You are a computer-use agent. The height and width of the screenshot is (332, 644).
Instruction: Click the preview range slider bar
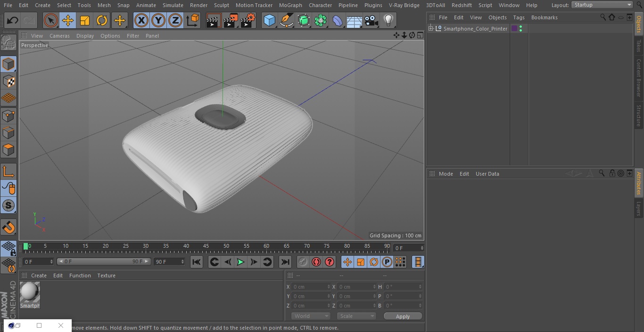pyautogui.click(x=104, y=261)
